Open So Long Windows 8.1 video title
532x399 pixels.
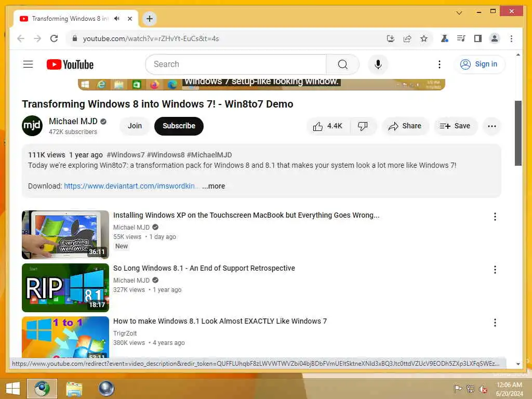[204, 268]
